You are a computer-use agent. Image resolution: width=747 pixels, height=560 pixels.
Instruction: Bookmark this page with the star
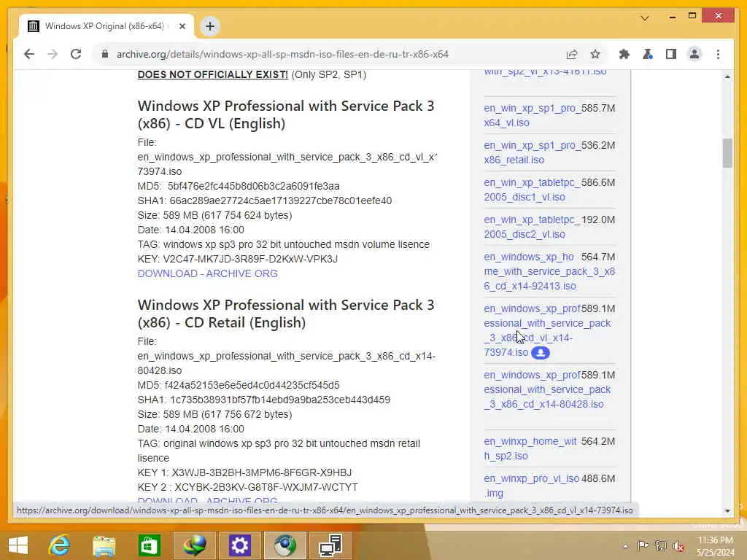click(595, 54)
